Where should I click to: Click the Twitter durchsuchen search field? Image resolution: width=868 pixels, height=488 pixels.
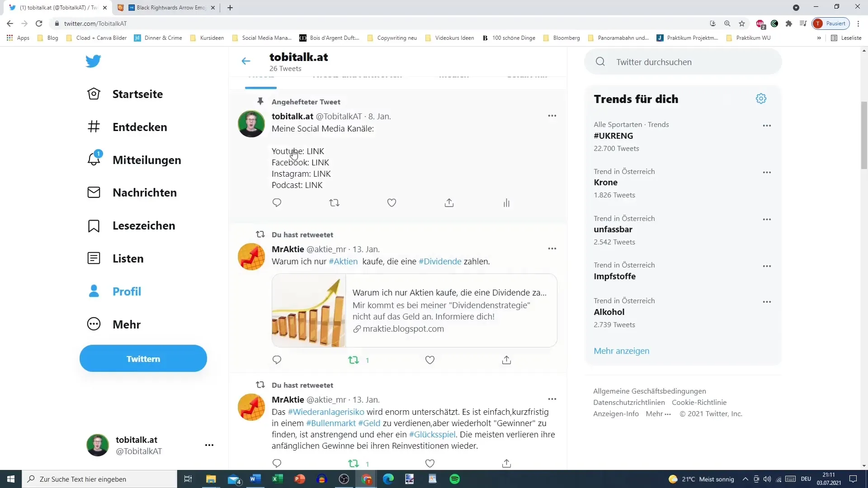(683, 62)
